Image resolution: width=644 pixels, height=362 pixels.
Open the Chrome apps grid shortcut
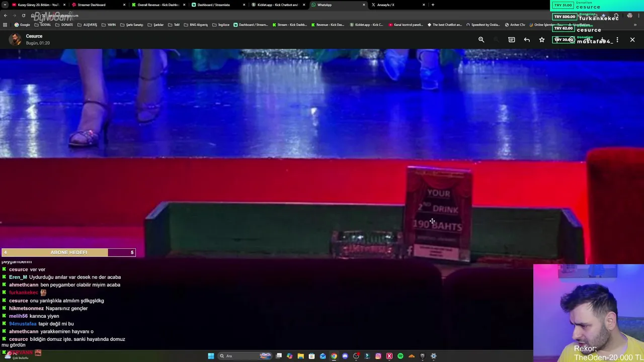[5, 25]
